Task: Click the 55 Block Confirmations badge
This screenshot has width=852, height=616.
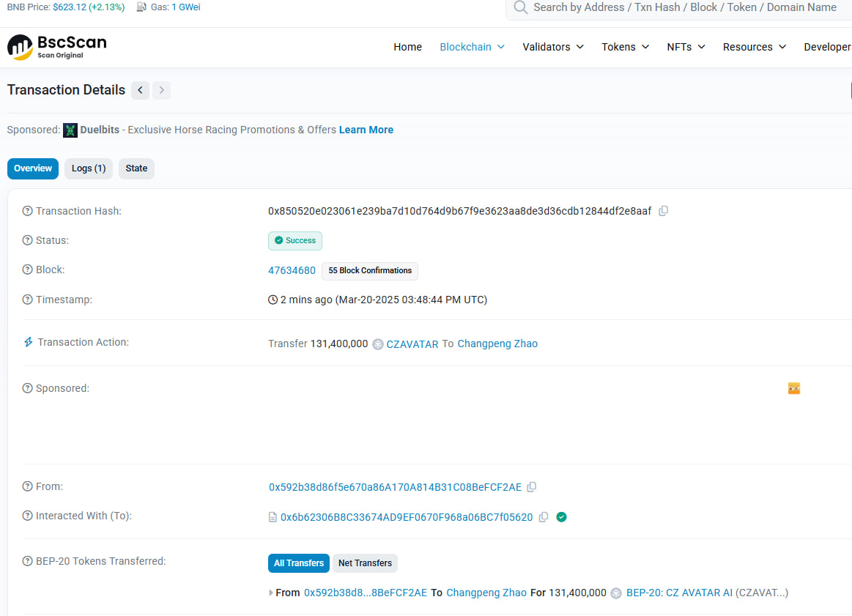Action: (x=370, y=270)
